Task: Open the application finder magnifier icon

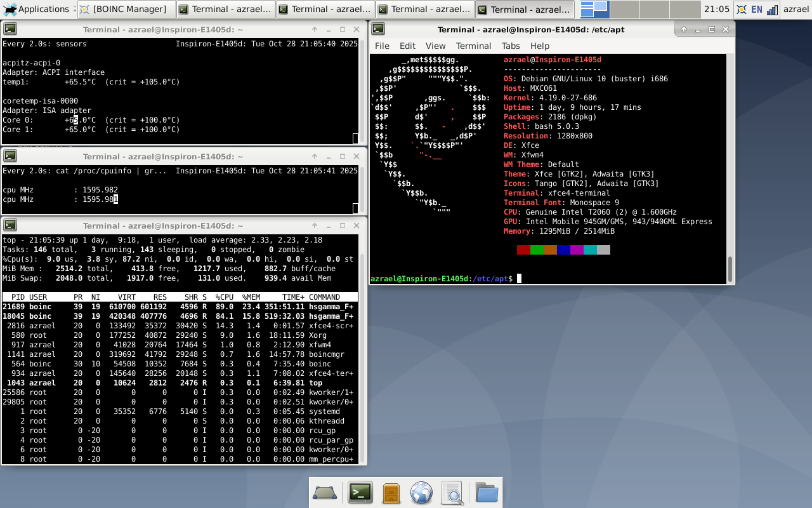Action: pos(453,493)
